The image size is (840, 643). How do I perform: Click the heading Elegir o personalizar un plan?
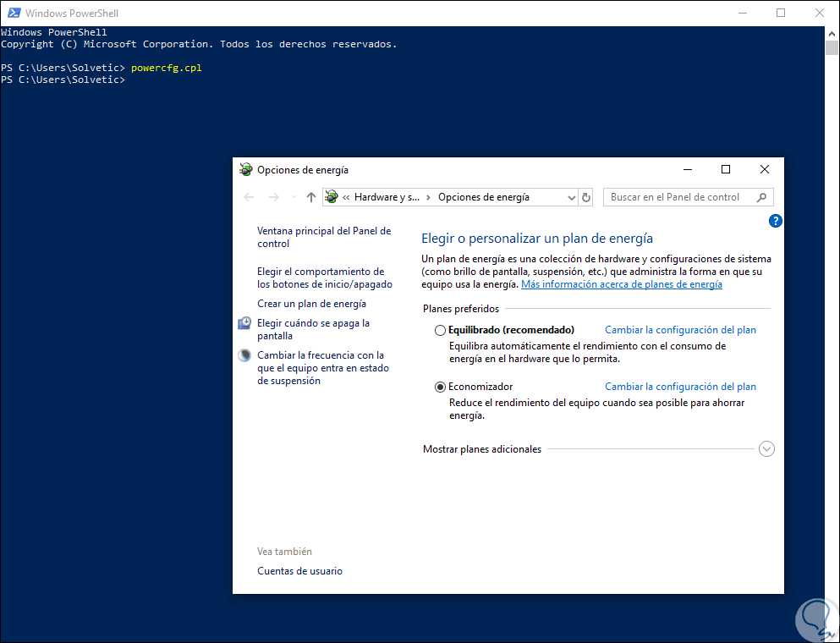coord(537,238)
